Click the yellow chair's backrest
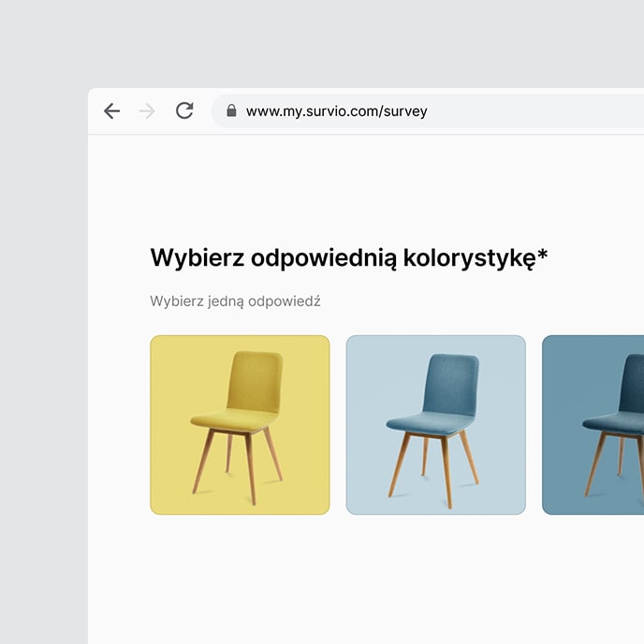Viewport: 644px width, 644px height. 255,380
